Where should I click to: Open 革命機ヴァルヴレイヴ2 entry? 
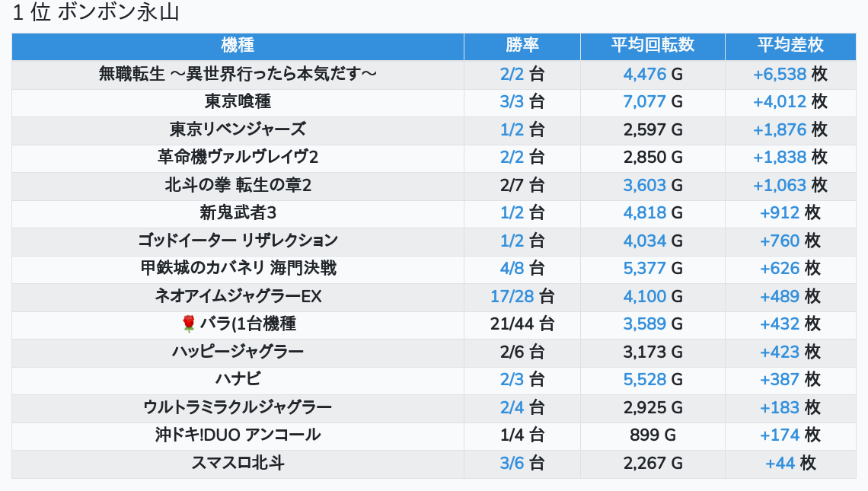[x=238, y=157]
